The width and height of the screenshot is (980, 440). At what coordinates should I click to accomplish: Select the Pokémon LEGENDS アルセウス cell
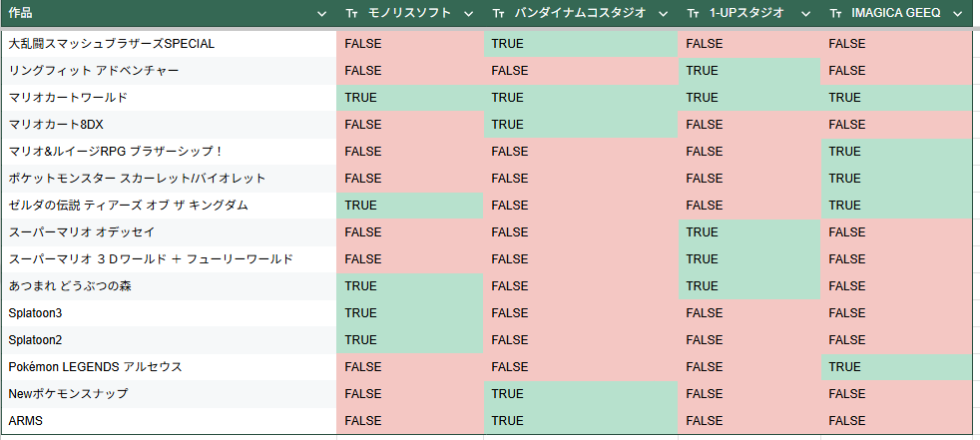(x=169, y=366)
